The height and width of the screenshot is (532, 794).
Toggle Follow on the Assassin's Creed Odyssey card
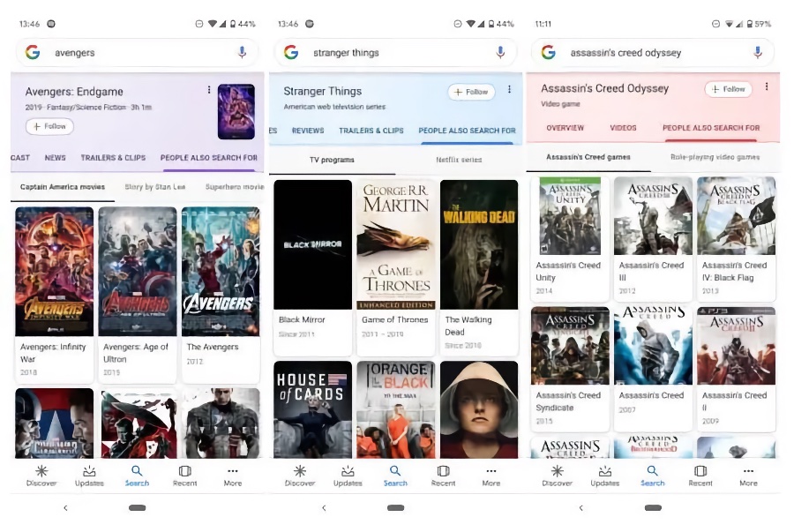click(728, 89)
